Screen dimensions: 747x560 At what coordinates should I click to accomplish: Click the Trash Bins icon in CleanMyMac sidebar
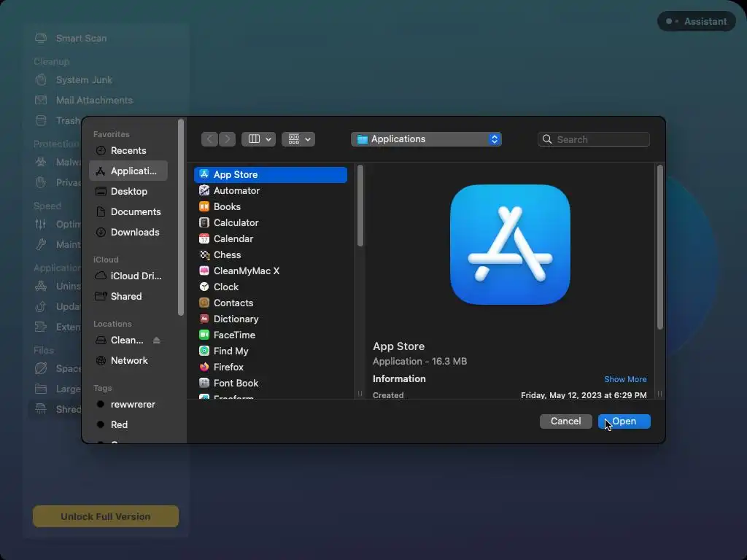41,120
